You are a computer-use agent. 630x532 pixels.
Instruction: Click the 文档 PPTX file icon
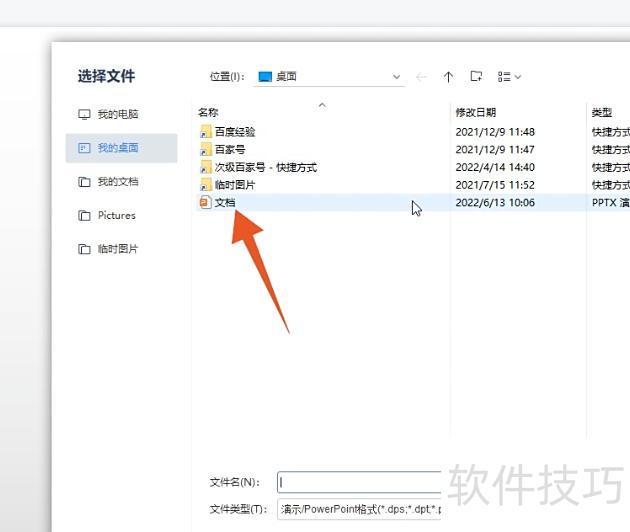point(205,202)
